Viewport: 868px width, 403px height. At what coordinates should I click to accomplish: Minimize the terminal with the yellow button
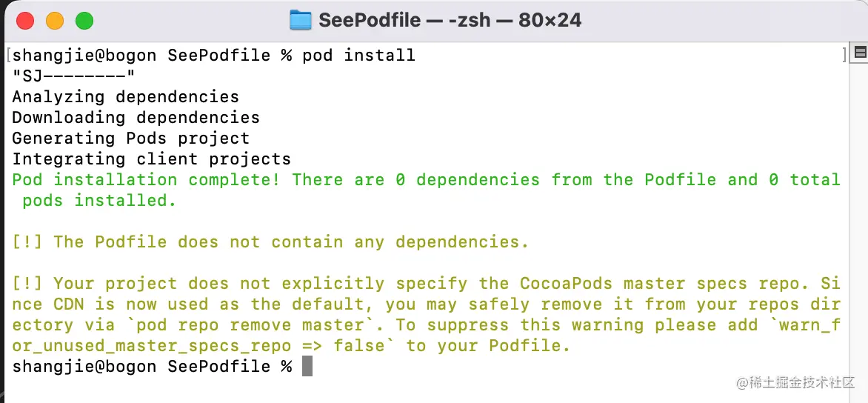point(55,21)
